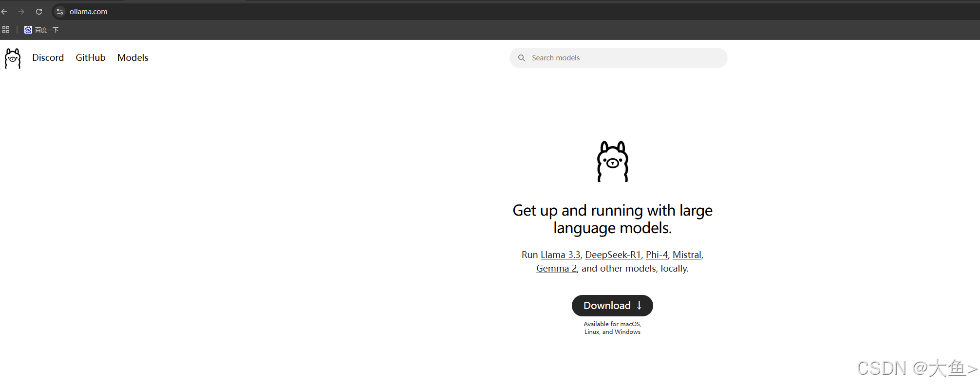Click the 'Get up and running' headline

(x=613, y=219)
